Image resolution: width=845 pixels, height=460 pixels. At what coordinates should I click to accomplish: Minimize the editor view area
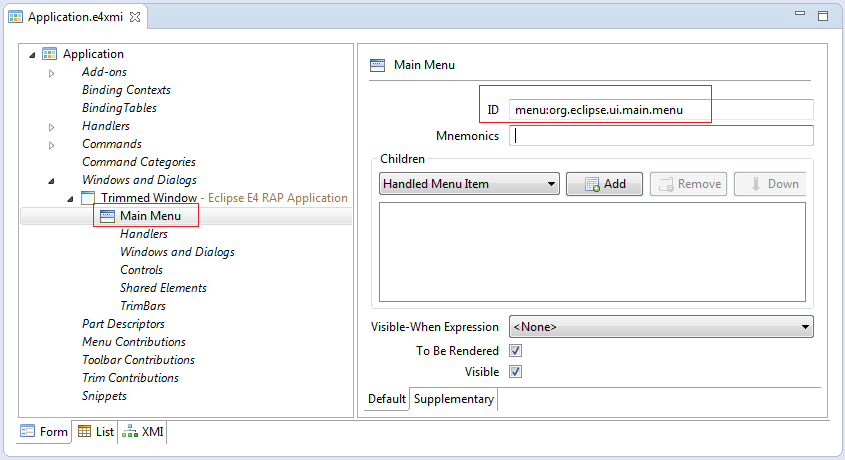click(x=800, y=13)
